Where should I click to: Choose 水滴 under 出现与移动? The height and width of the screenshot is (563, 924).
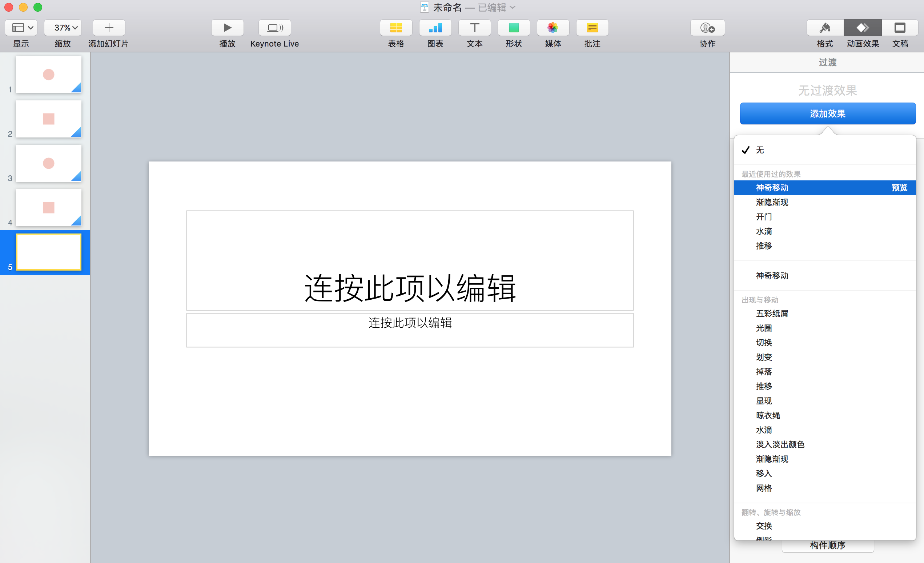pyautogui.click(x=825, y=430)
